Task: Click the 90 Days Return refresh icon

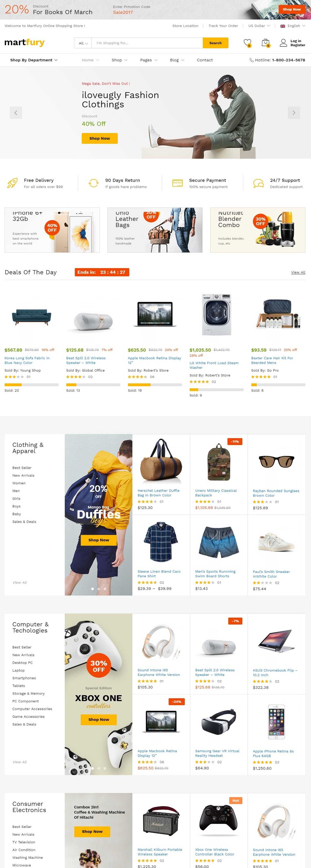Action: pyautogui.click(x=94, y=183)
